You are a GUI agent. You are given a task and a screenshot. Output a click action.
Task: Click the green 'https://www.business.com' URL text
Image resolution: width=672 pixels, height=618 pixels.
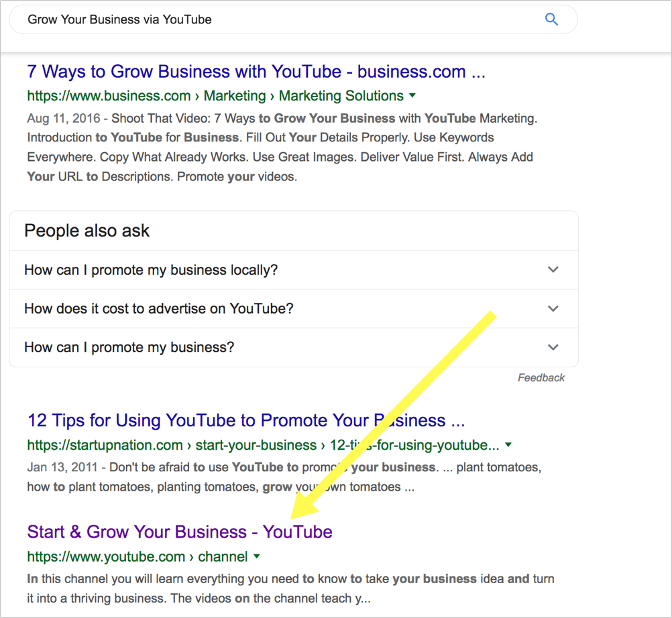coord(109,95)
